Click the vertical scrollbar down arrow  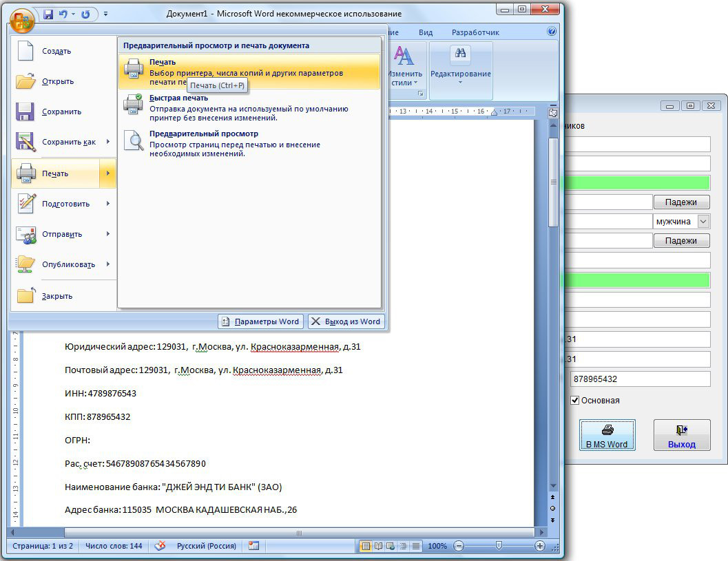pyautogui.click(x=553, y=486)
